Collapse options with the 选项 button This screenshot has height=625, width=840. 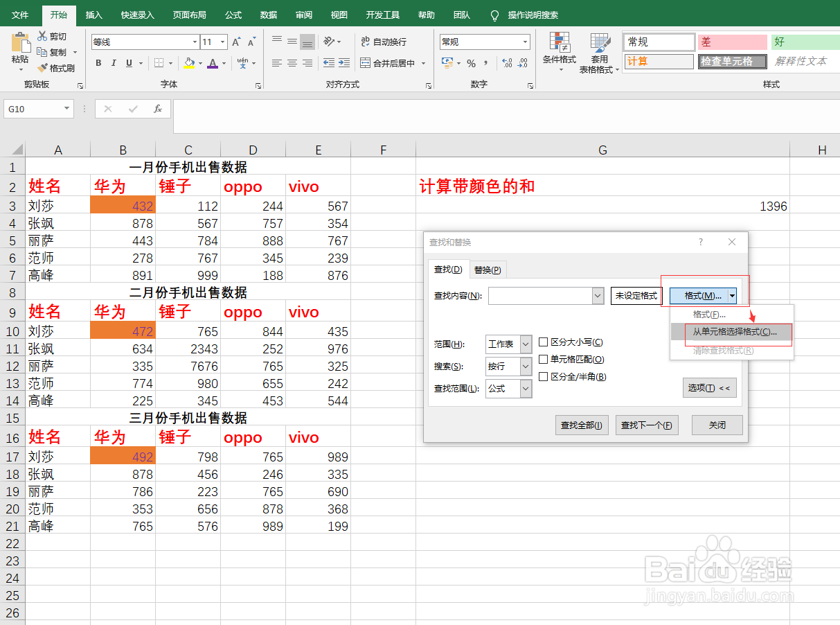[709, 387]
